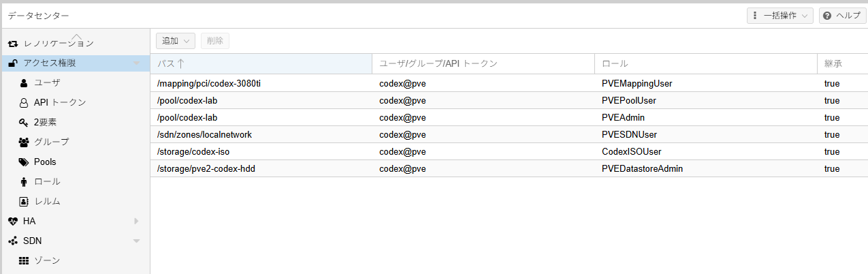Select the /sdn/zones/localnetwork row
The height and width of the screenshot is (274, 868).
click(x=509, y=134)
